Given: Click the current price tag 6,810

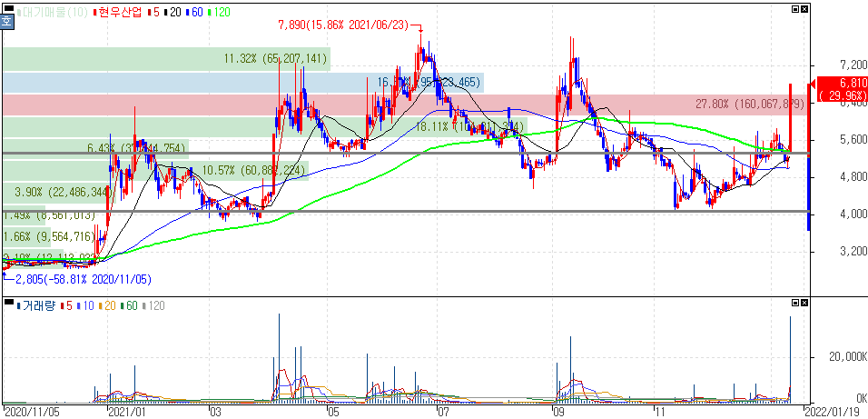Looking at the screenshot, I should pyautogui.click(x=842, y=88).
